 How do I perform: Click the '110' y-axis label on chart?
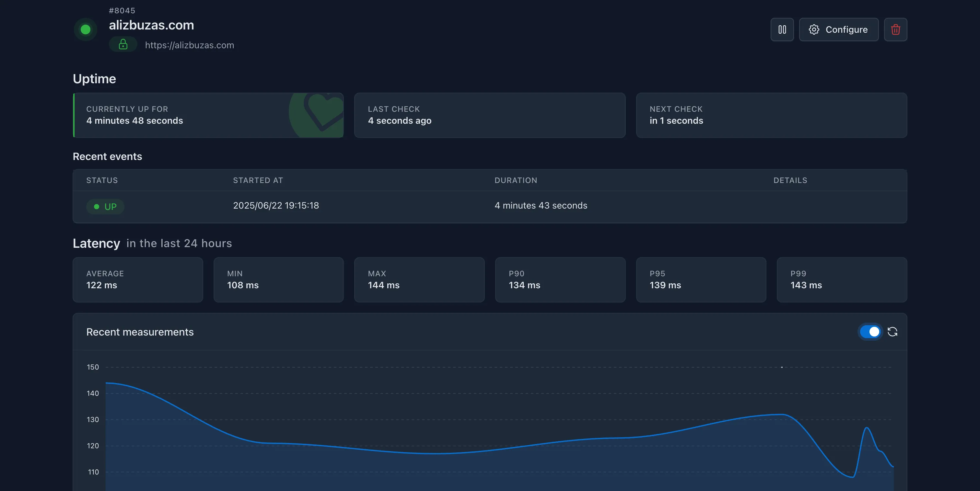tap(93, 472)
